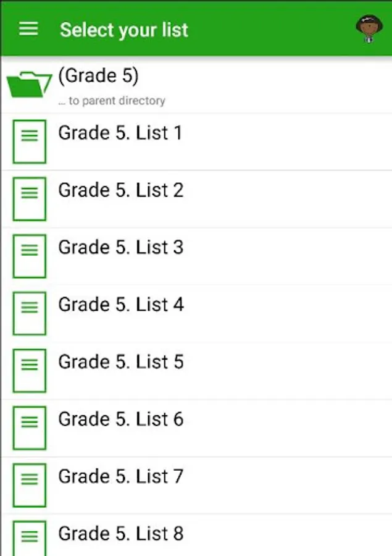Viewport: 392px width, 556px height.
Task: Click document icon beside List 2
Action: click(x=30, y=199)
